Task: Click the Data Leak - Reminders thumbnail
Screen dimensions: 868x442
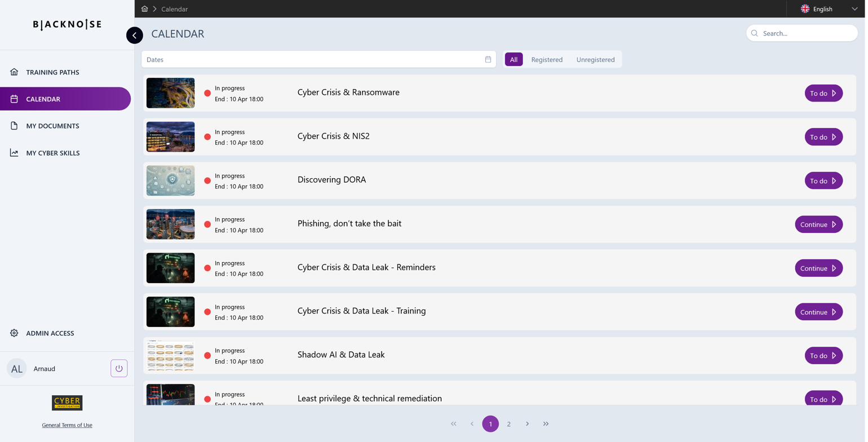Action: point(170,268)
